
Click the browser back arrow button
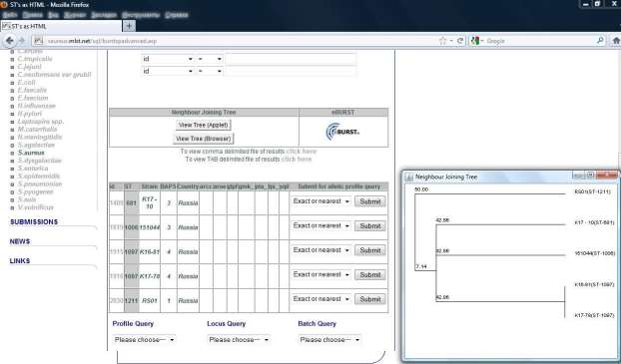[x=10, y=41]
